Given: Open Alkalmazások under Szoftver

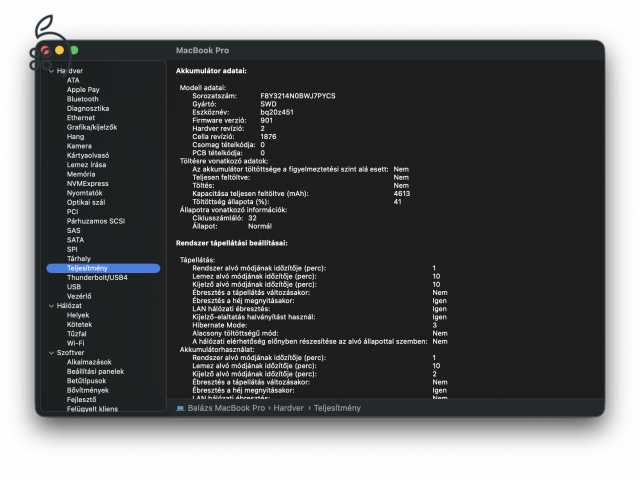Looking at the screenshot, I should 89,361.
